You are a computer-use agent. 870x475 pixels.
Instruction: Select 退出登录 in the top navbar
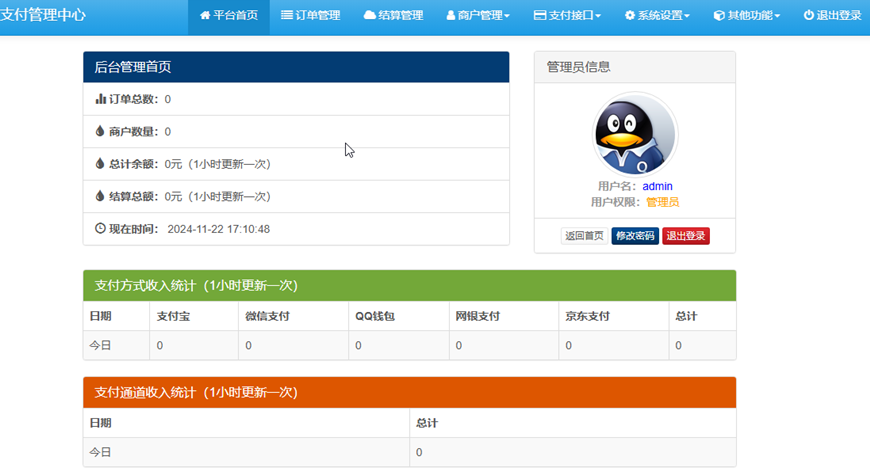click(832, 16)
